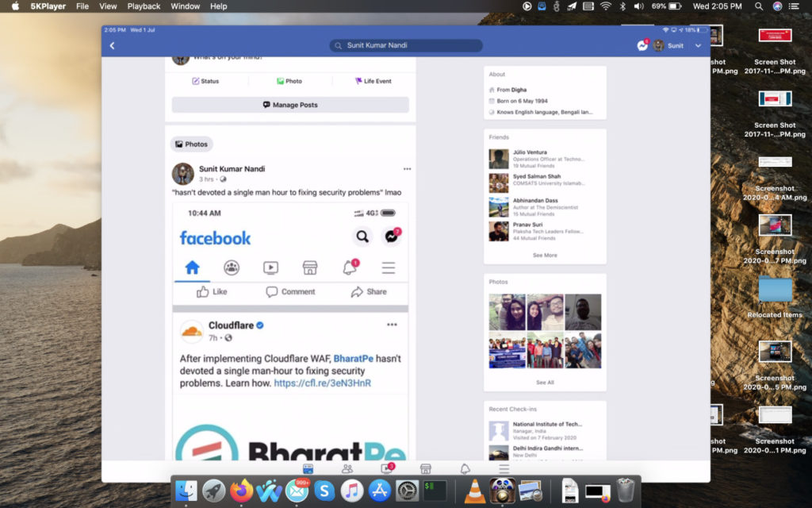812x508 pixels.
Task: Open the Marketplace tab in Facebook's bottom bar
Action: coord(426,468)
